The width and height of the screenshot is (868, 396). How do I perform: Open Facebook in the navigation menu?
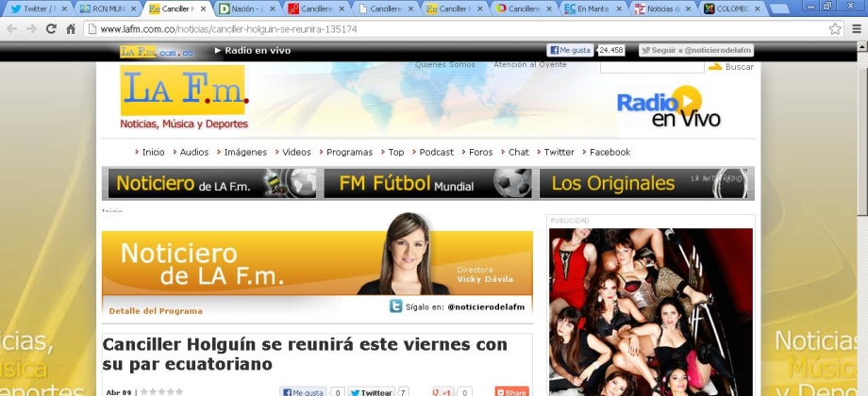click(610, 152)
